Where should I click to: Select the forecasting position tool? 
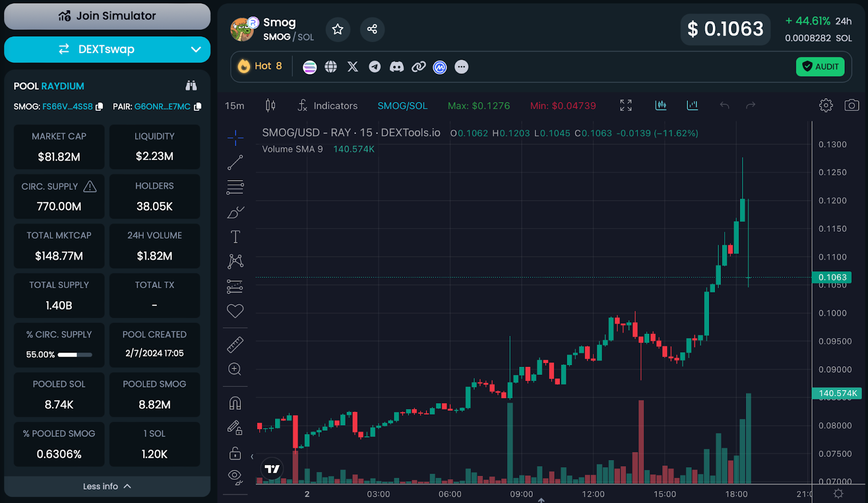[235, 286]
